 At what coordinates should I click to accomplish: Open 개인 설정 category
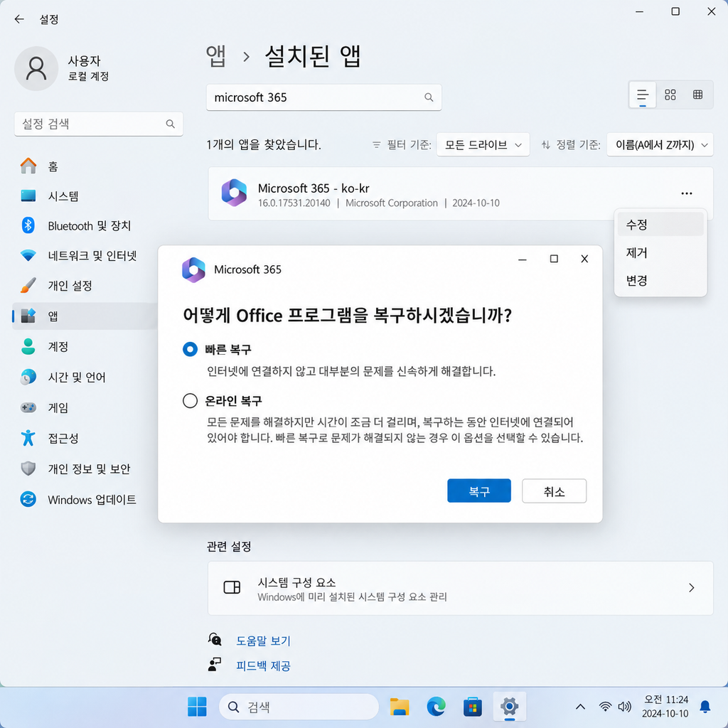click(85, 286)
